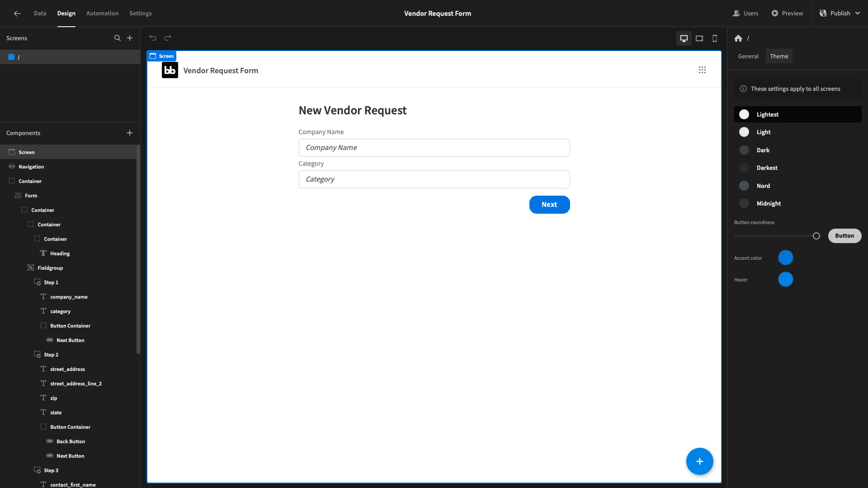The height and width of the screenshot is (488, 868).
Task: Click the components panel scrollbar
Action: (x=138, y=249)
